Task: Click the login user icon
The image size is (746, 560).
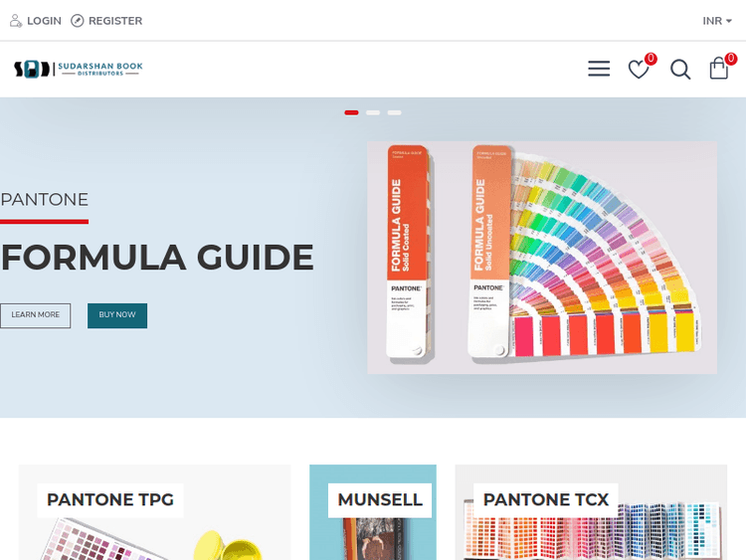Action: [16, 21]
